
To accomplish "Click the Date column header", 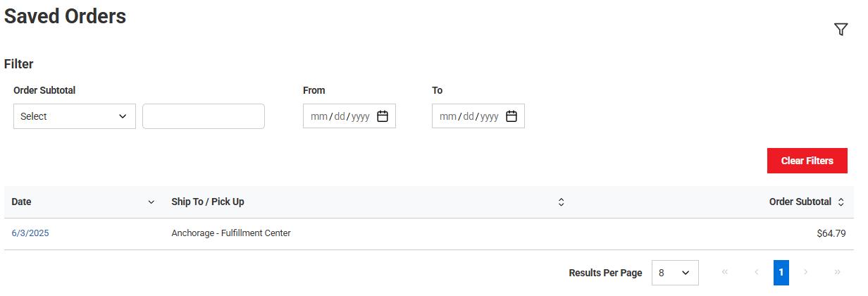I will [x=22, y=202].
